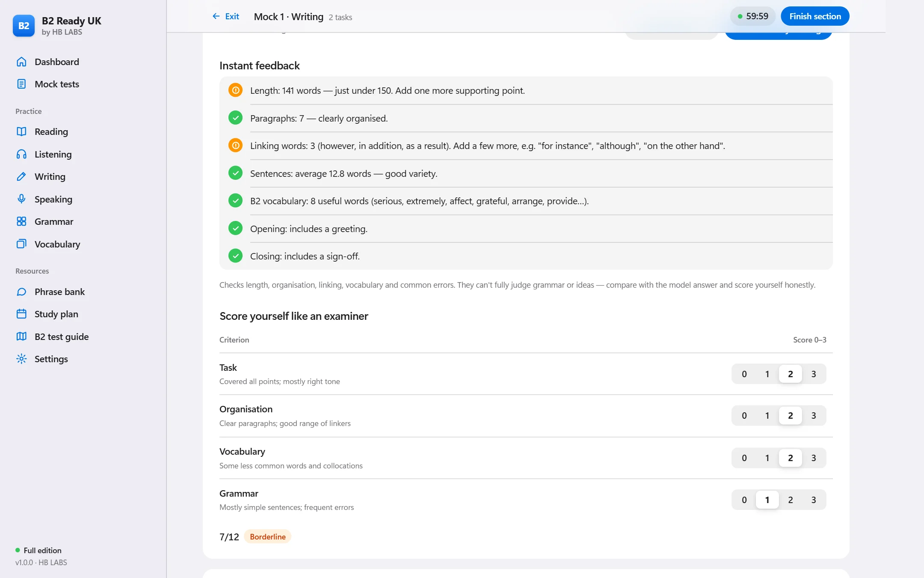
Task: Open Listening via the headphones icon
Action: (21, 154)
